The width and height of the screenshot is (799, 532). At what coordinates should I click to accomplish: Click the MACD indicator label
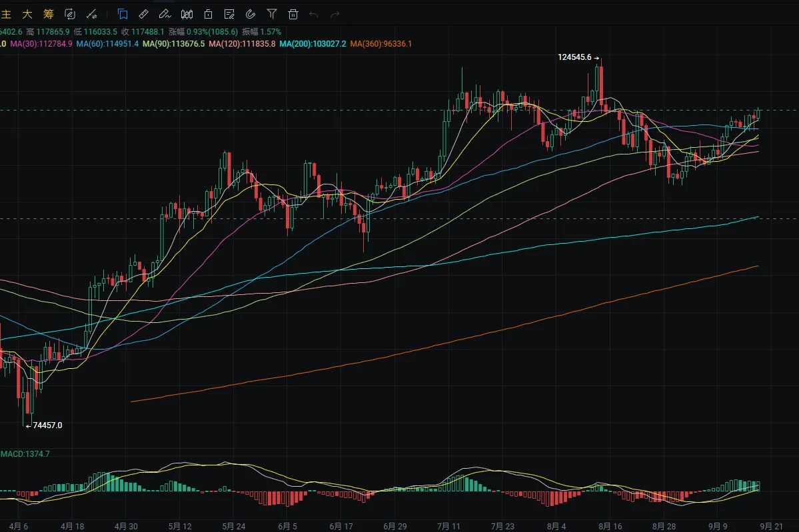[x=25, y=453]
